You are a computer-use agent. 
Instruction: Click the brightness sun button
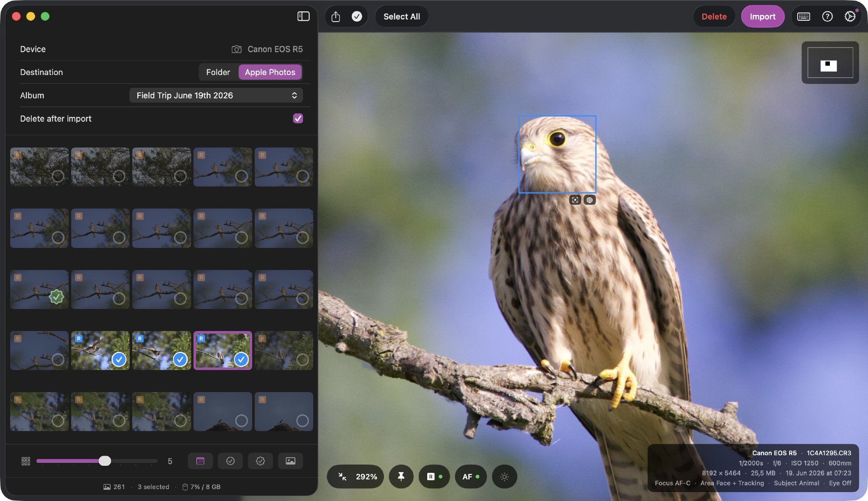[504, 477]
